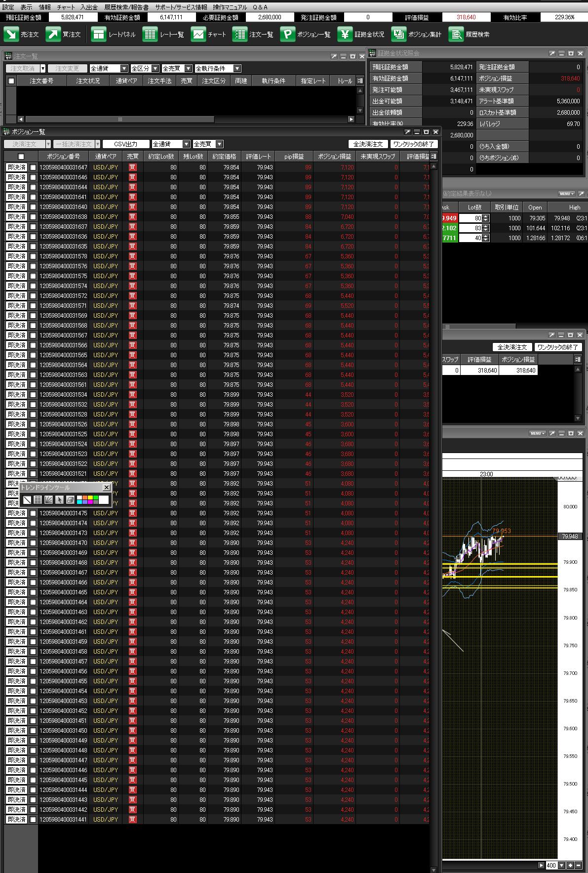
Task: Choose the yellow swatch in トレンドラインツール
Action: click(x=90, y=498)
